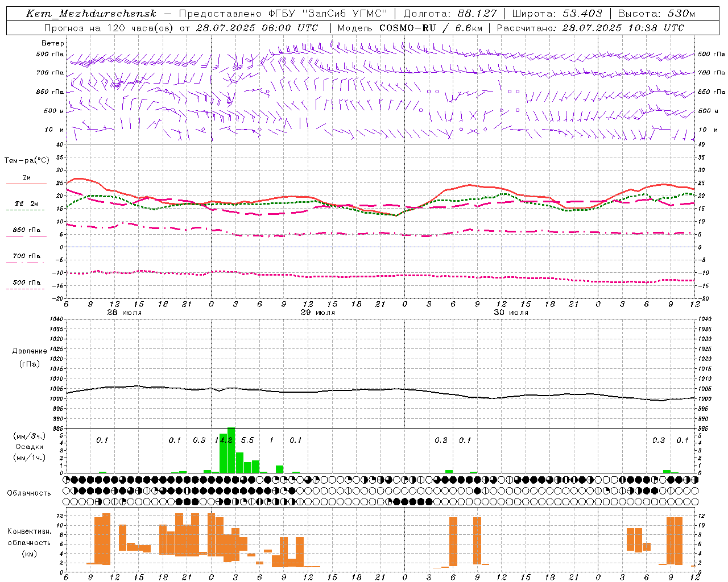Click the elevation text Высота: 530м
This screenshot has width=728, height=582.
pos(656,14)
